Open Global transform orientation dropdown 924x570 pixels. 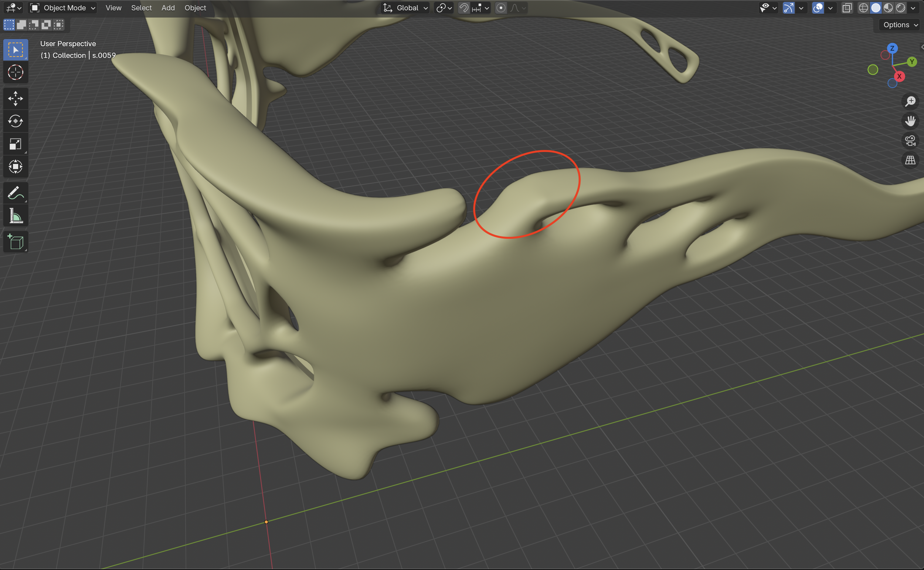pos(405,8)
